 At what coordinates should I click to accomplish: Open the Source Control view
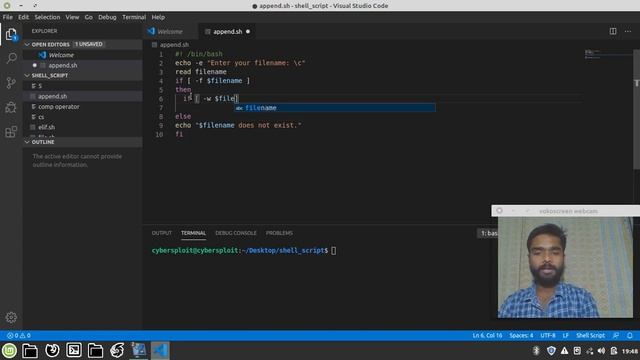(x=11, y=83)
